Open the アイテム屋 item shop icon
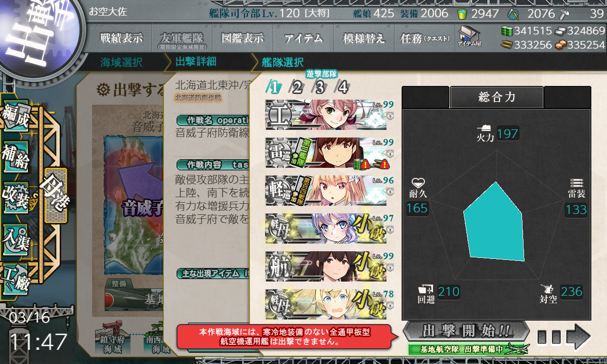 click(469, 36)
